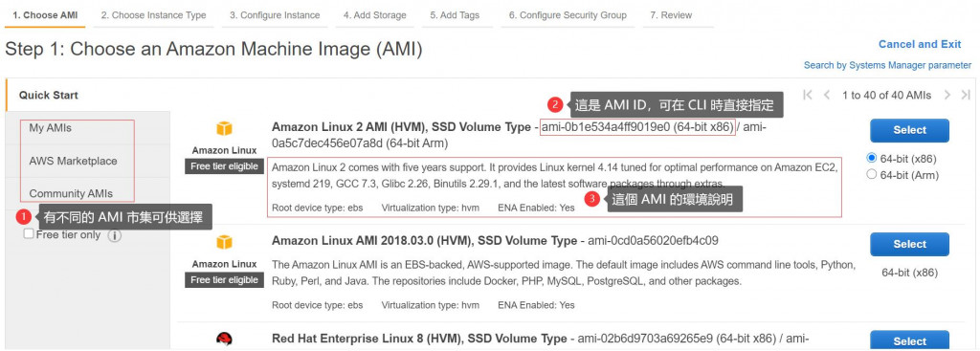Image resolution: width=980 pixels, height=351 pixels.
Task: Open 6. Configure Security Group tab
Action: tap(568, 15)
